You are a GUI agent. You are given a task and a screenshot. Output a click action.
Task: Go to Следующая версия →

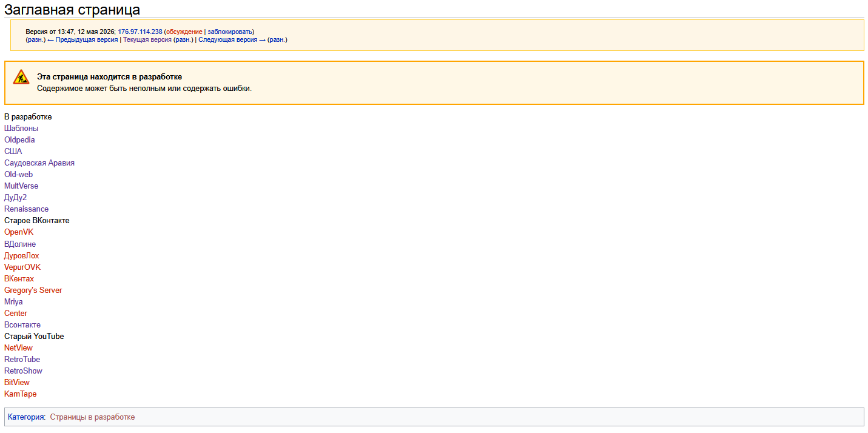click(x=232, y=39)
